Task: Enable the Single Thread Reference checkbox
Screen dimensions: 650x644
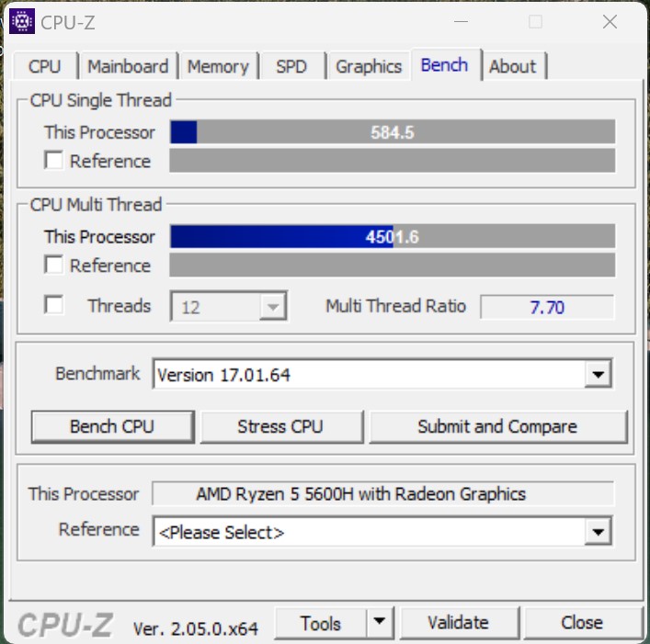Action: tap(54, 160)
